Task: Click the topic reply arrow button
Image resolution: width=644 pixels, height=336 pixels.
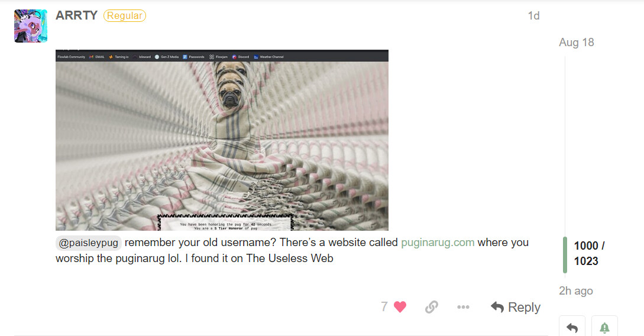Action: (572, 327)
